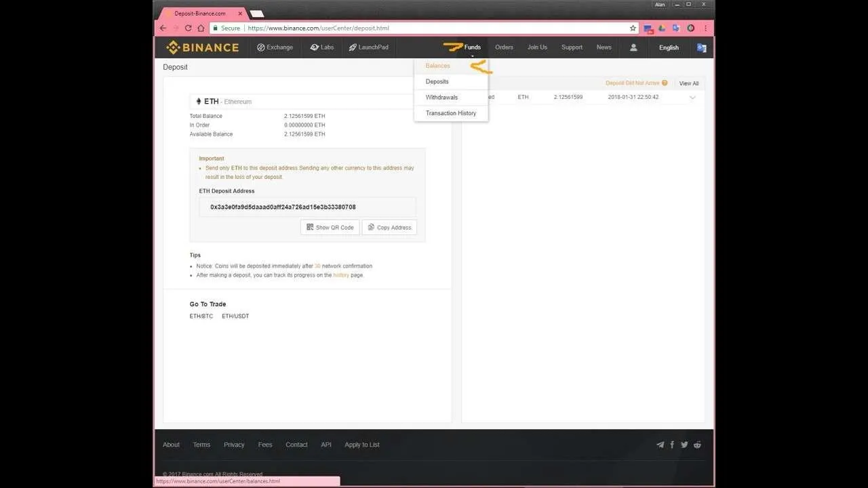Click the browser home icon
This screenshot has width=868, height=488.
(x=201, y=28)
